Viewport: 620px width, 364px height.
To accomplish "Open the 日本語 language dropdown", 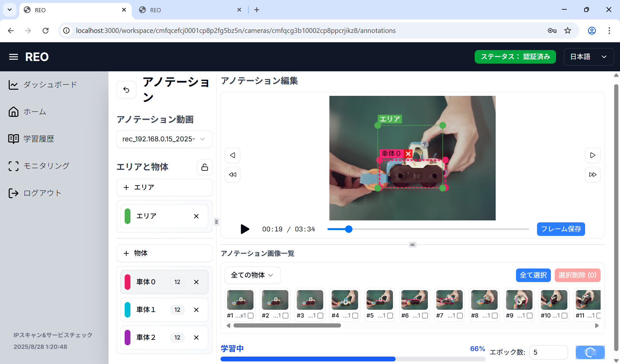I will coord(588,57).
